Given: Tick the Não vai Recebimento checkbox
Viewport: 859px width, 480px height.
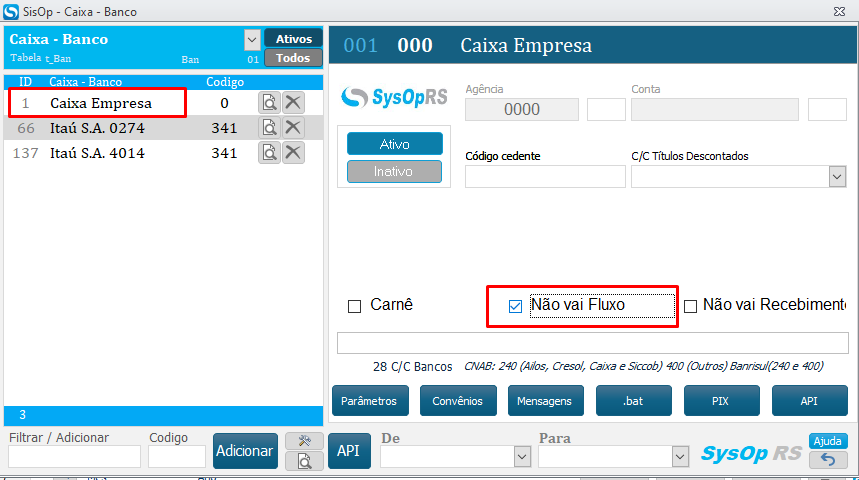Looking at the screenshot, I should 690,306.
